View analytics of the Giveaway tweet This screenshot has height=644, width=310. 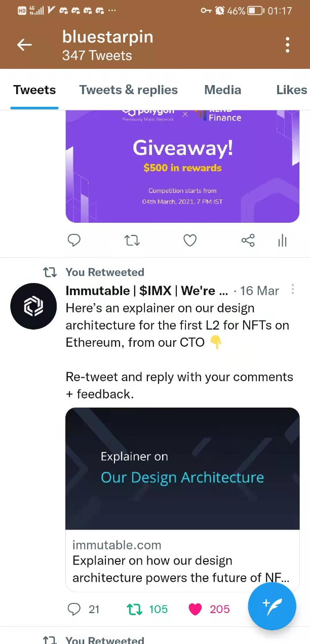pos(282,240)
